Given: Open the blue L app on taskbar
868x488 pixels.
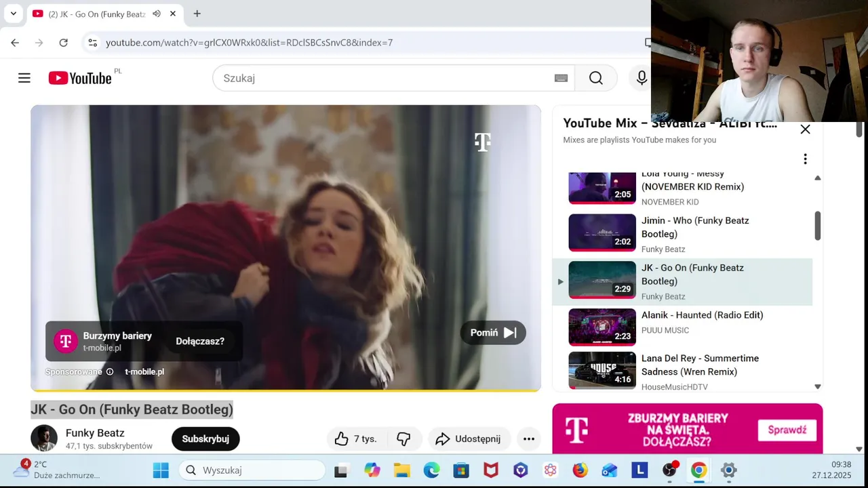Looking at the screenshot, I should click(x=639, y=470).
